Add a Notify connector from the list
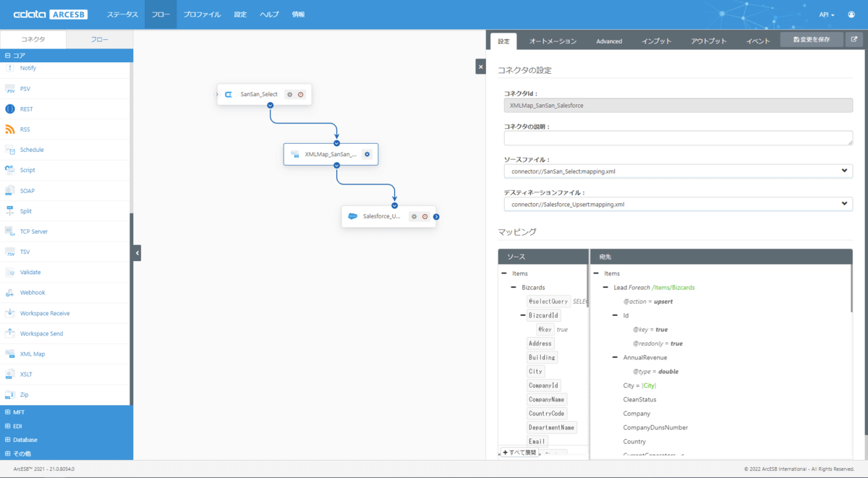Screen dimensions: 868x478 (28, 68)
